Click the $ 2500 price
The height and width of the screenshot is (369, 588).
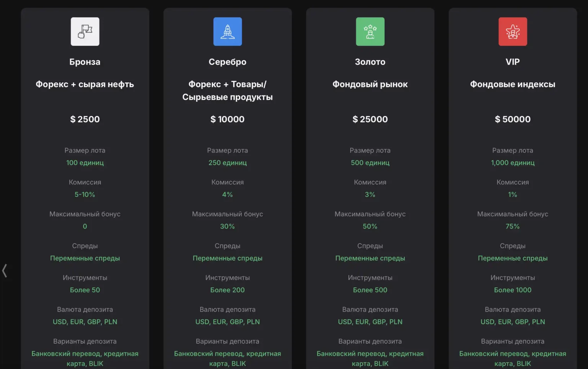coord(85,119)
